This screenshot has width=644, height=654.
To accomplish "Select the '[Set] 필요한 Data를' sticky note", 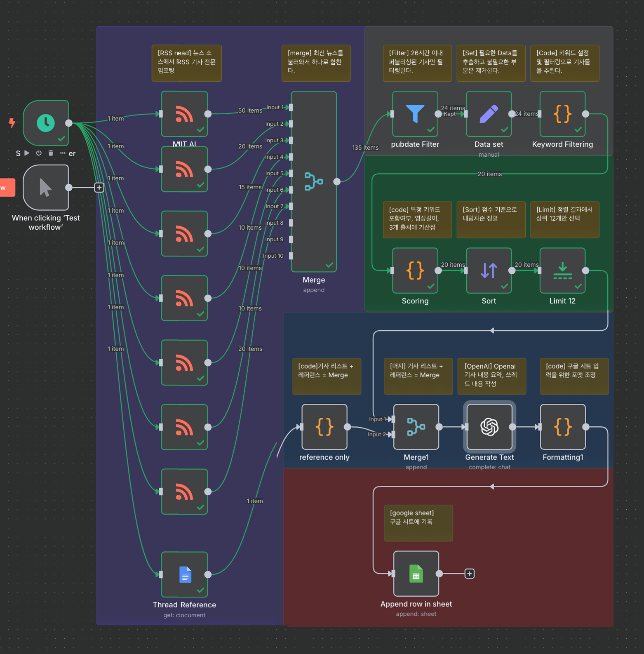I will click(x=491, y=63).
